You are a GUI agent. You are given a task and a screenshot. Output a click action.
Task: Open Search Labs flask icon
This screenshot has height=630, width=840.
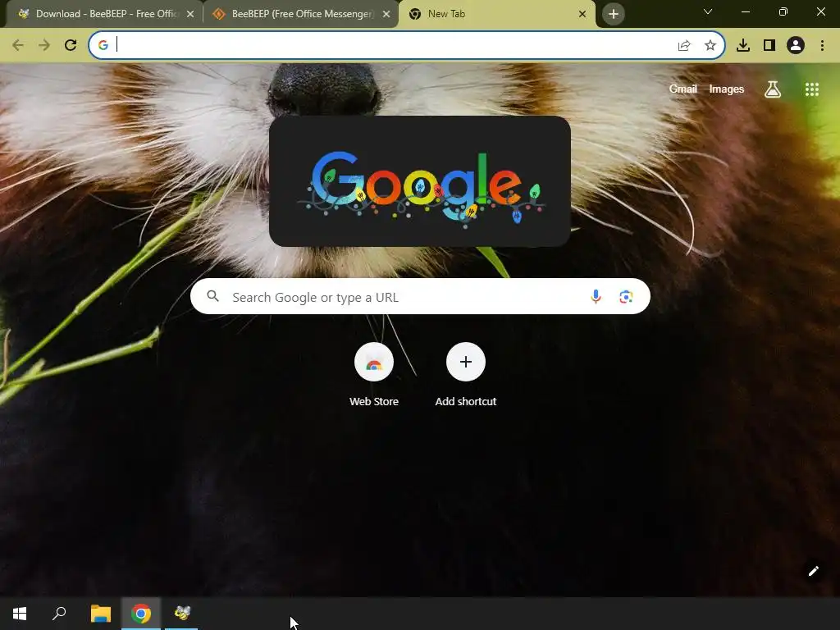[x=773, y=89]
